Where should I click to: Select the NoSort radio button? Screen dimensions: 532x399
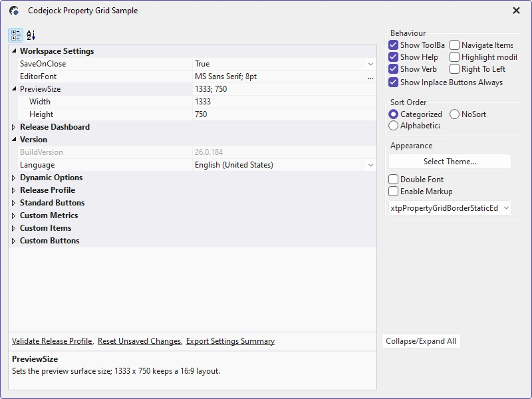click(x=454, y=114)
